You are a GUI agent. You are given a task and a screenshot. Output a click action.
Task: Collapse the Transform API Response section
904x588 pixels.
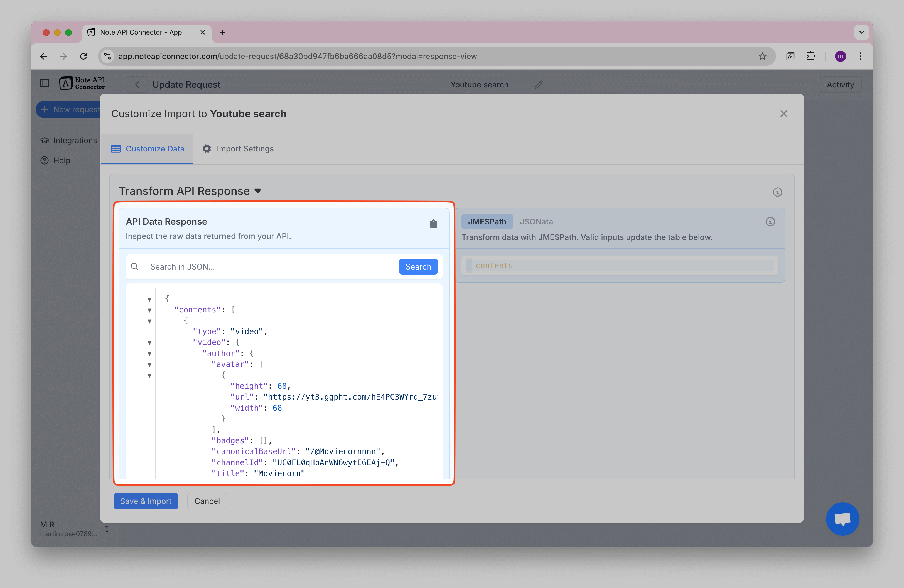(x=257, y=191)
